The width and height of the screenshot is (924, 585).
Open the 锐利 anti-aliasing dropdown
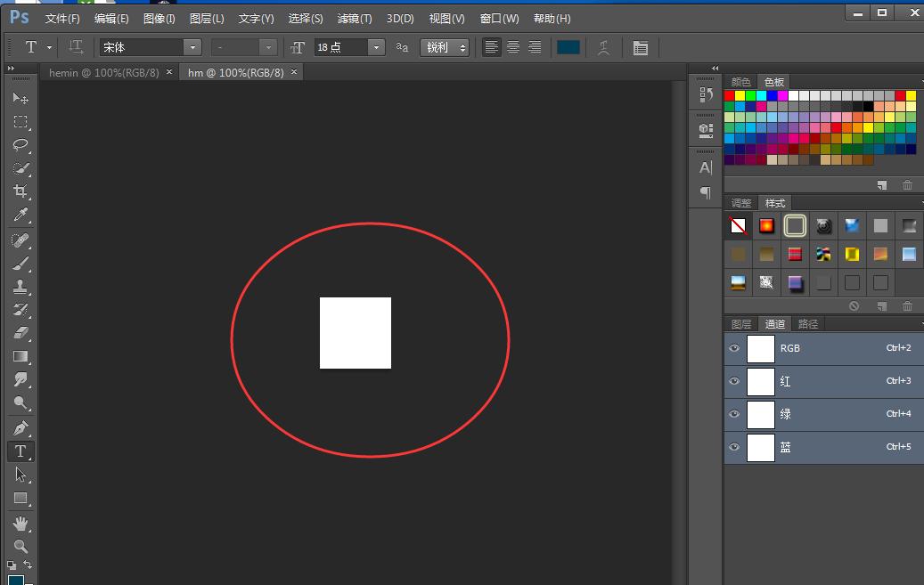tap(445, 48)
